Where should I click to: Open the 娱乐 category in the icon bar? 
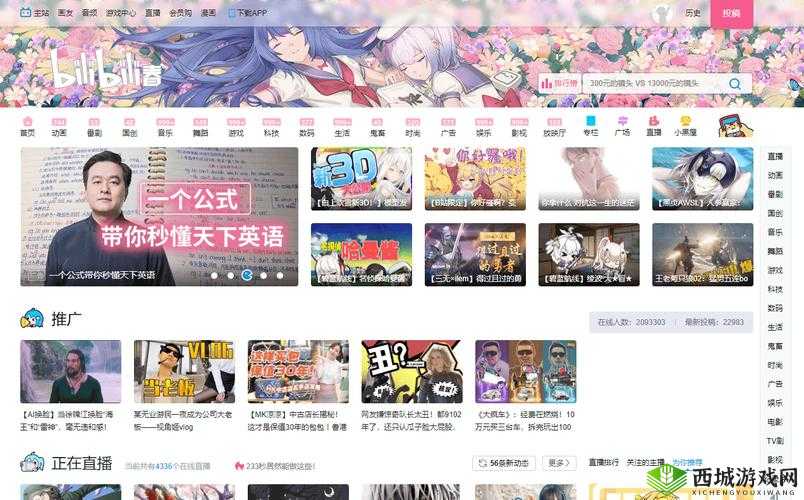484,127
